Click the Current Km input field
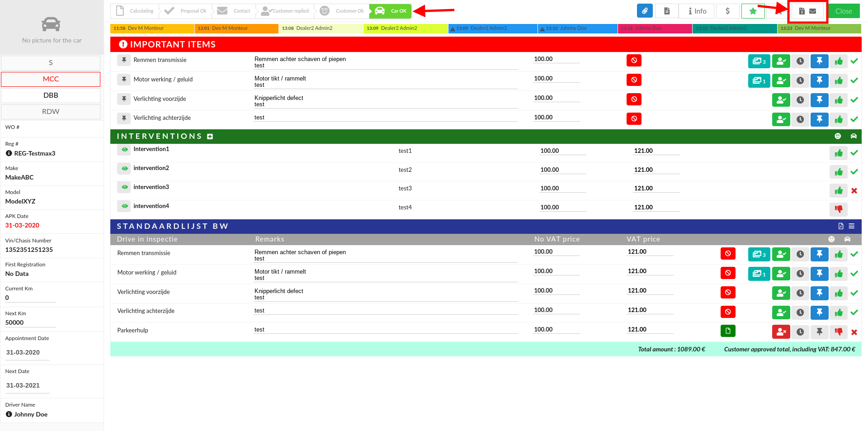This screenshot has height=431, width=868. point(30,298)
